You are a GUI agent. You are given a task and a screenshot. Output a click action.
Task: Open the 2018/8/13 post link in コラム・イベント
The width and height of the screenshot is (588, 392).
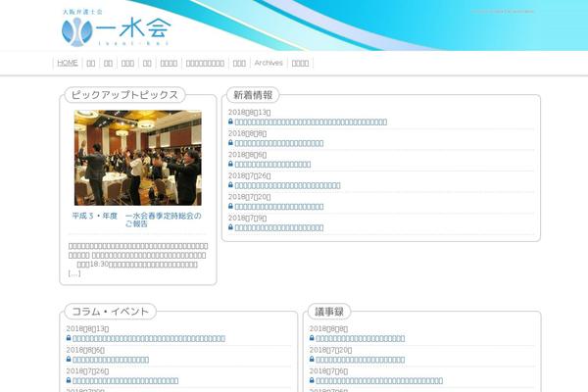pos(149,338)
